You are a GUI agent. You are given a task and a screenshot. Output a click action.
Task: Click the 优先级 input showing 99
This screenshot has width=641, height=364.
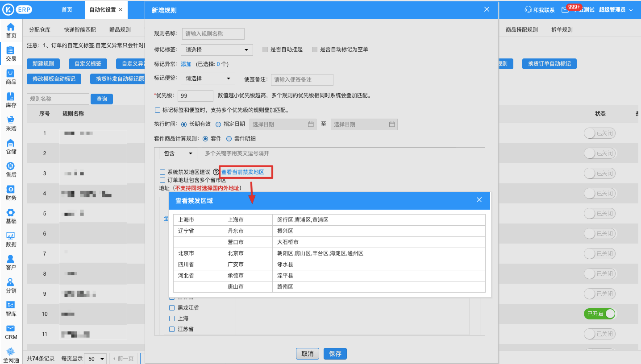tap(196, 96)
